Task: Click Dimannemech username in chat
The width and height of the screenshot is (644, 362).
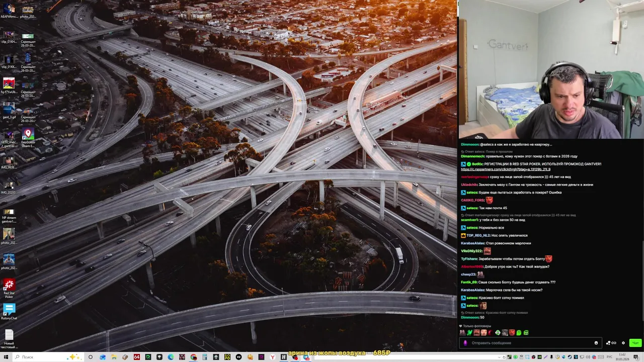Action: (473, 156)
